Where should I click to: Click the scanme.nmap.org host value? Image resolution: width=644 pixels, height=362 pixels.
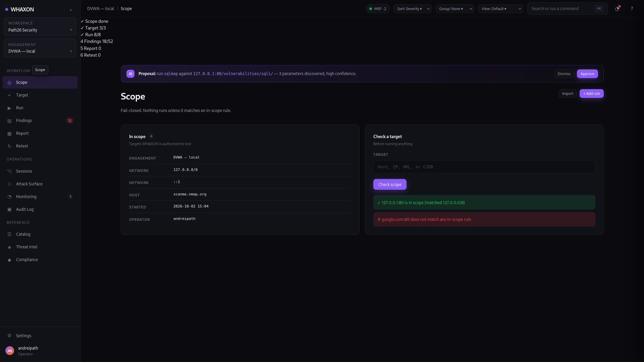190,194
